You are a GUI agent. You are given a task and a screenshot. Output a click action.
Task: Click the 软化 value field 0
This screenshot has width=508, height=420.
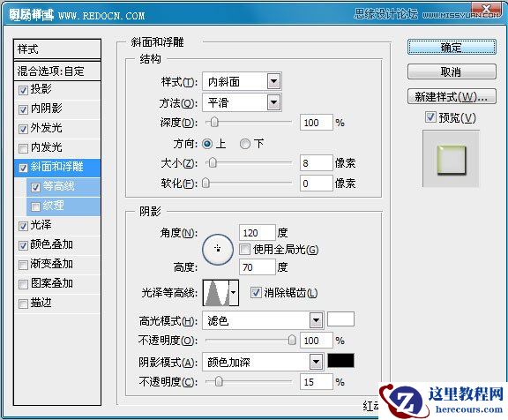317,184
